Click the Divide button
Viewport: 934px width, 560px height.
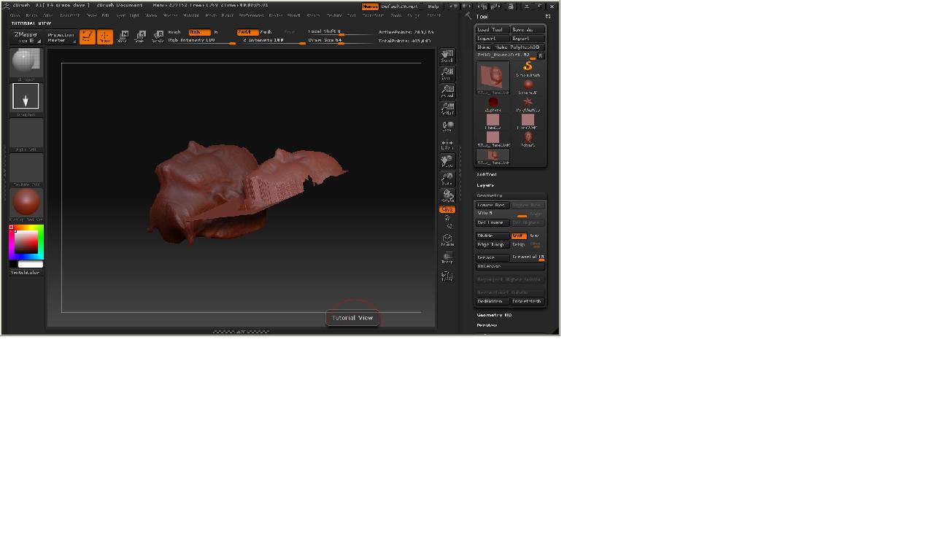point(492,236)
